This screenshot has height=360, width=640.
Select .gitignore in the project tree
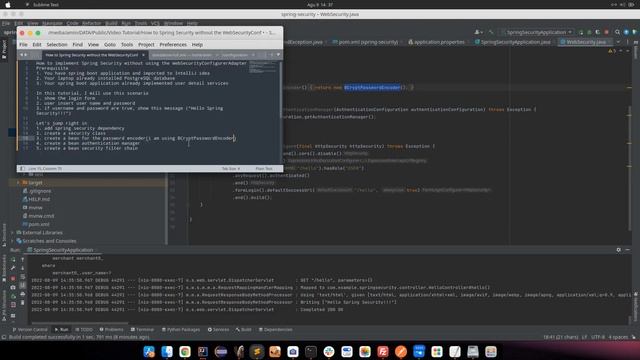coord(37,191)
